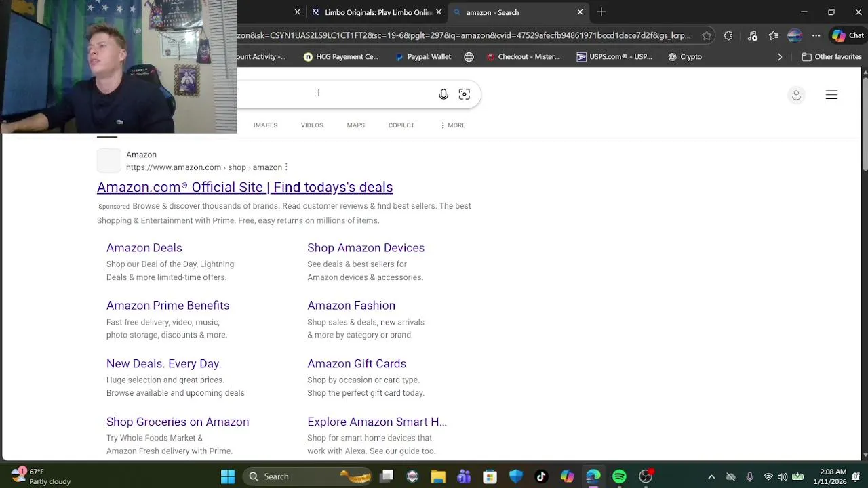This screenshot has width=868, height=488.
Task: Open visual search camera icon
Action: pyautogui.click(x=465, y=94)
